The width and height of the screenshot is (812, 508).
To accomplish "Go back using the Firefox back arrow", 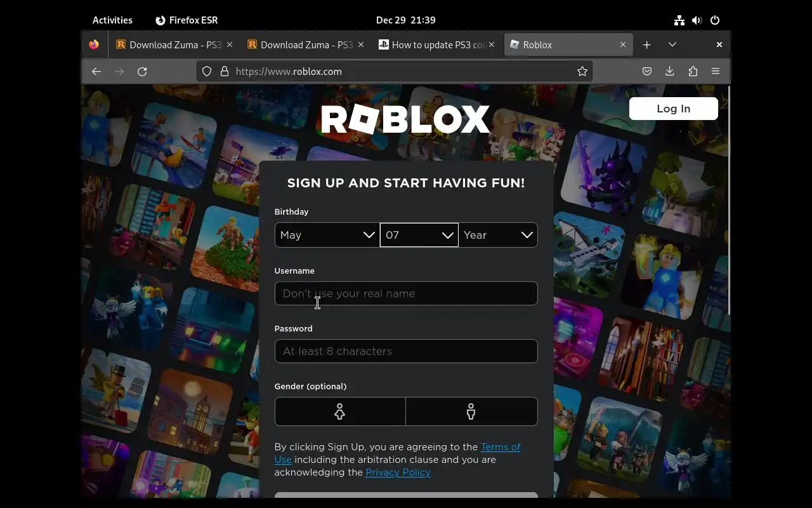I will pos(96,72).
